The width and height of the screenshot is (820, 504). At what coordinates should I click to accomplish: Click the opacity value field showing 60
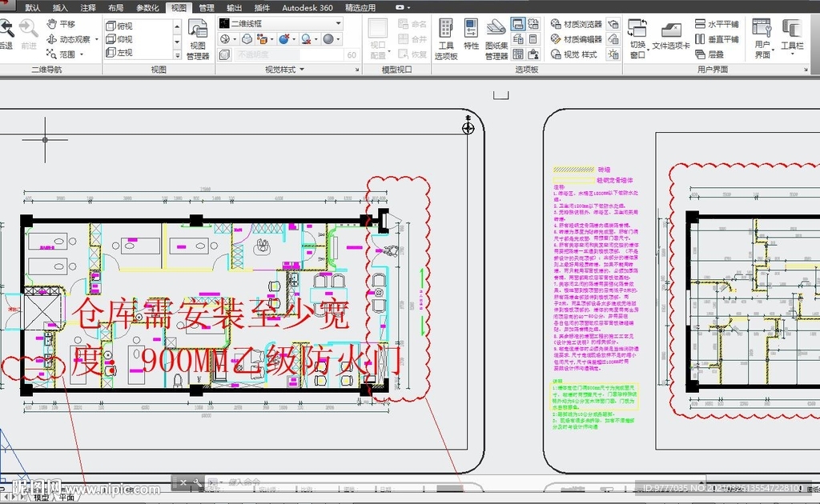coord(351,55)
